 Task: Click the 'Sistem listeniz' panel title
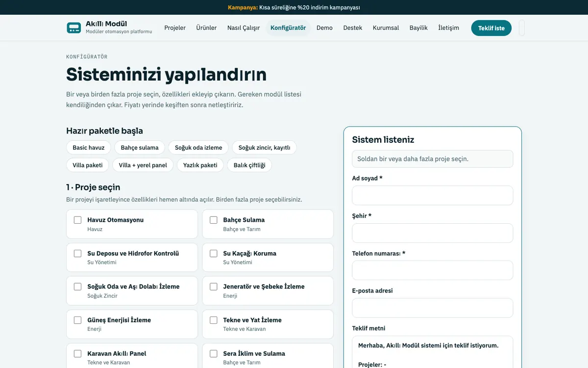(x=383, y=140)
